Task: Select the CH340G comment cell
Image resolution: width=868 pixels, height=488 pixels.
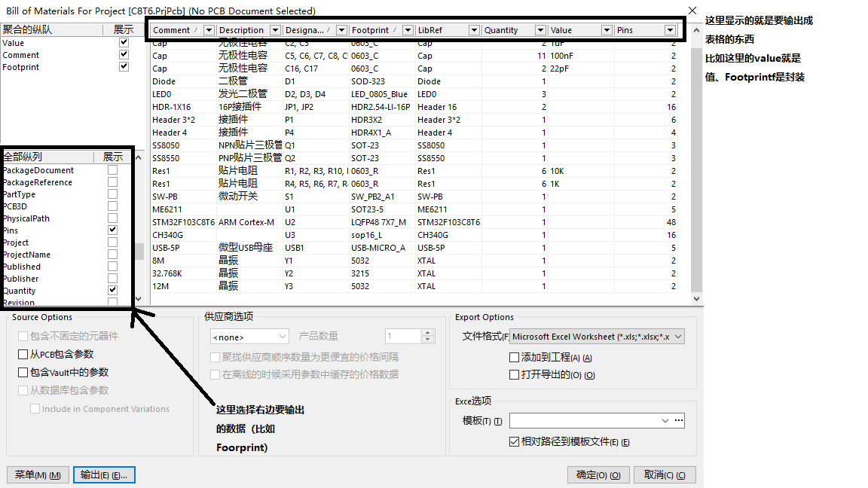Action: coord(183,235)
